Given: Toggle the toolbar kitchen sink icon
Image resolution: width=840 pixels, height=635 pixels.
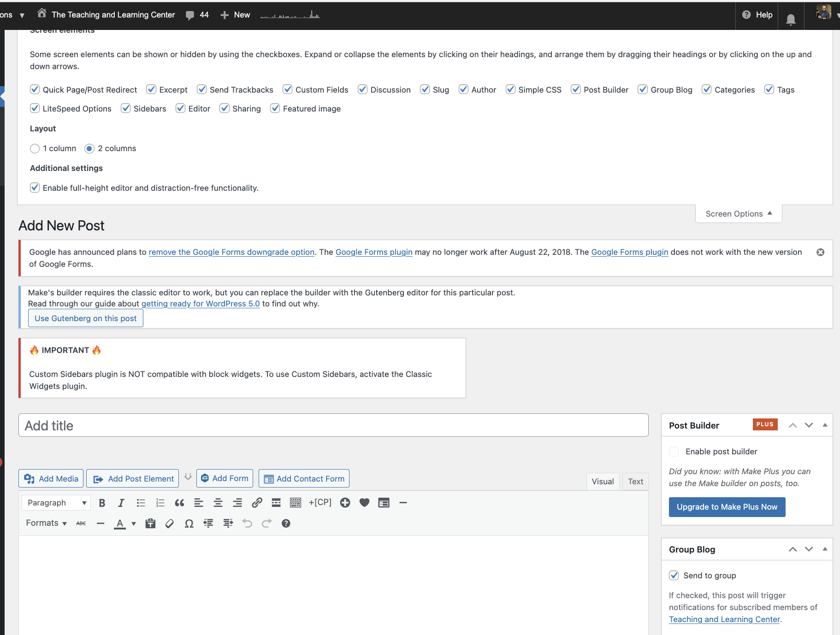Looking at the screenshot, I should [x=296, y=503].
